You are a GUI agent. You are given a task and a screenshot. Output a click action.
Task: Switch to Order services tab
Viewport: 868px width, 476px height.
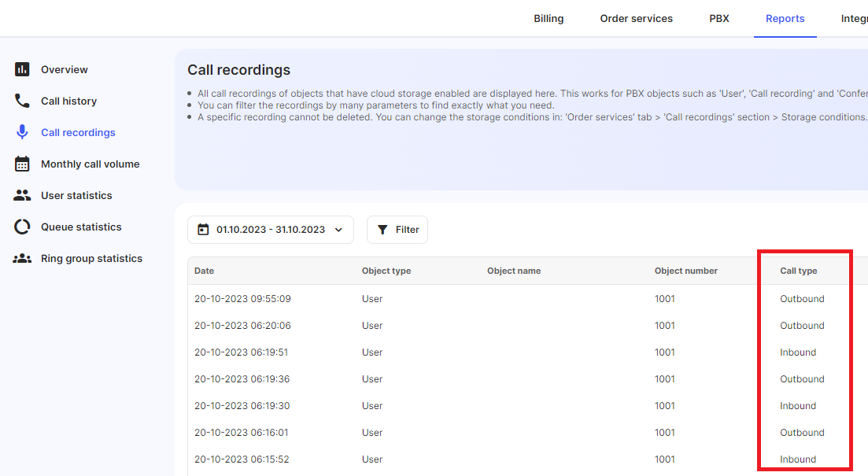pyautogui.click(x=636, y=18)
